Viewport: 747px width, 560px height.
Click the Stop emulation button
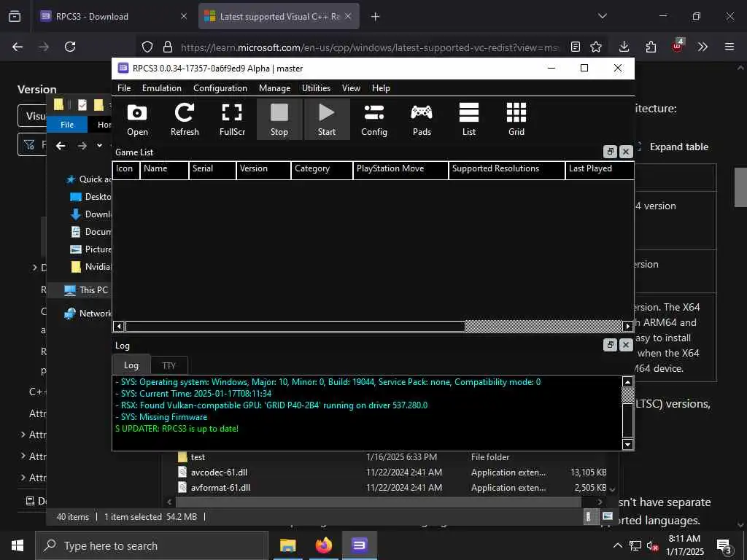[x=279, y=120]
